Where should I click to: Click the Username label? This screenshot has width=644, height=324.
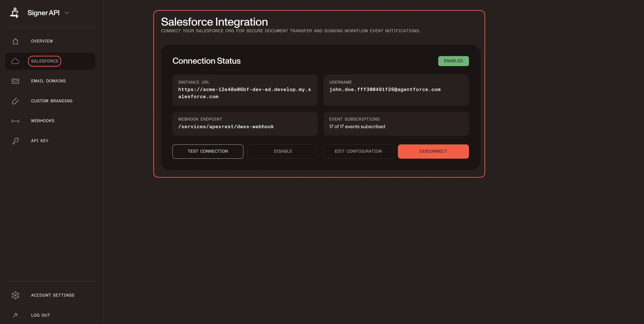340,82
